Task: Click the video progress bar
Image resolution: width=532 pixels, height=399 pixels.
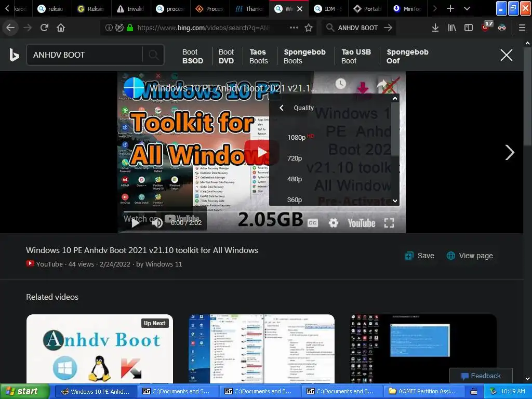Action: pyautogui.click(x=261, y=211)
